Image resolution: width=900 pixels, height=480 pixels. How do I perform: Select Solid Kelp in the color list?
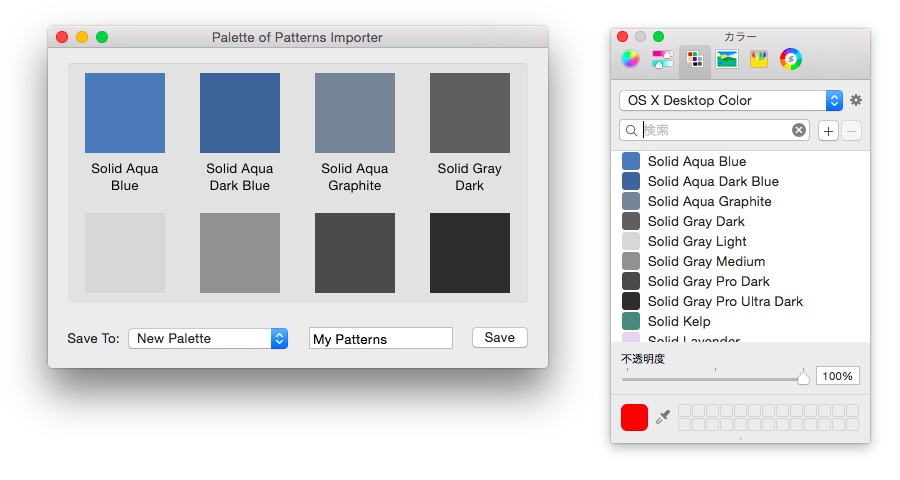click(679, 321)
